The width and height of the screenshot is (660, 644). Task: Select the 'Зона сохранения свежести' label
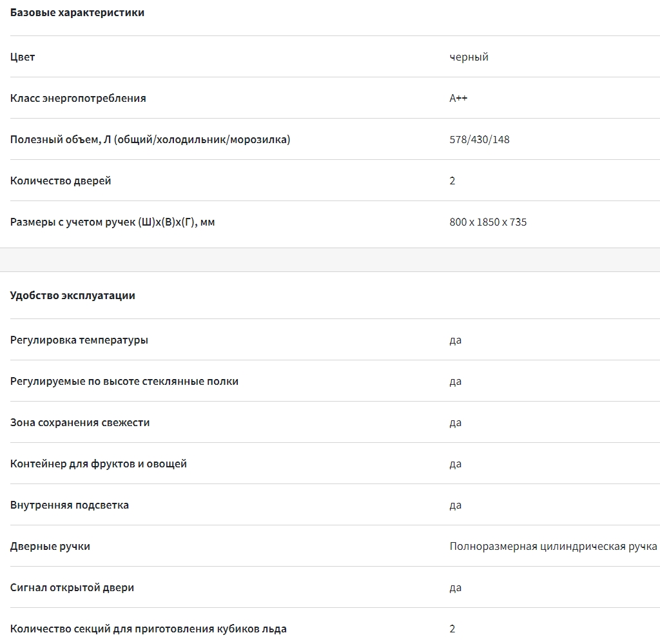pos(80,422)
